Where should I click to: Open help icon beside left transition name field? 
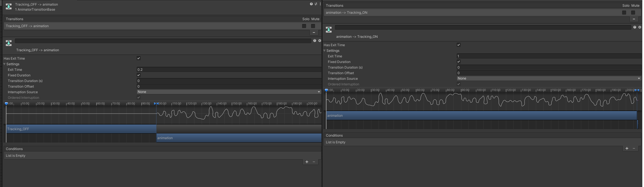coord(315,41)
